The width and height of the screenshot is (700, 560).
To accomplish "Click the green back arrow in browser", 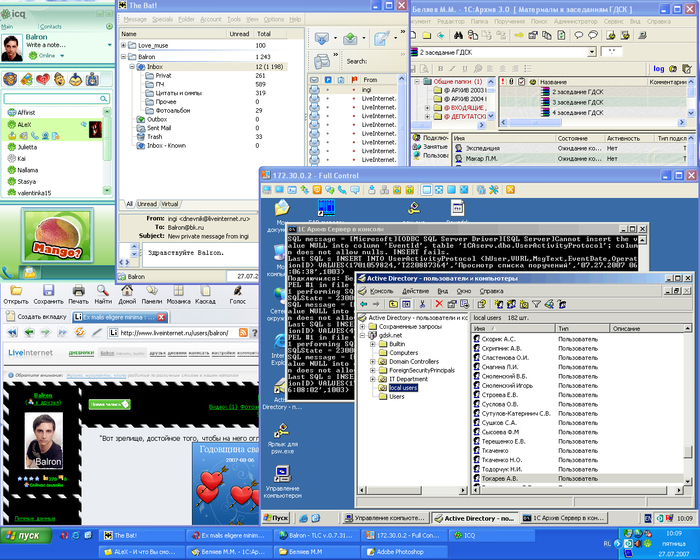I will [x=29, y=332].
